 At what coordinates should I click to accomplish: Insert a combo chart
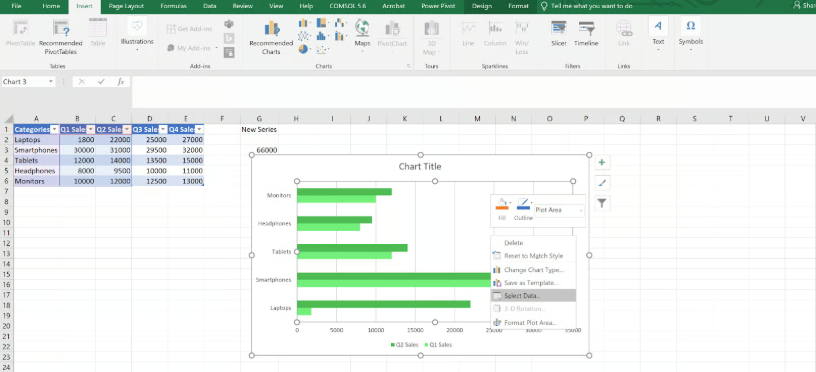340,36
